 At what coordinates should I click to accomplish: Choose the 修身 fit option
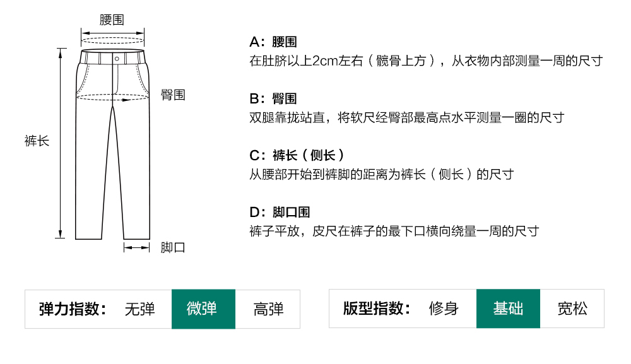(444, 309)
